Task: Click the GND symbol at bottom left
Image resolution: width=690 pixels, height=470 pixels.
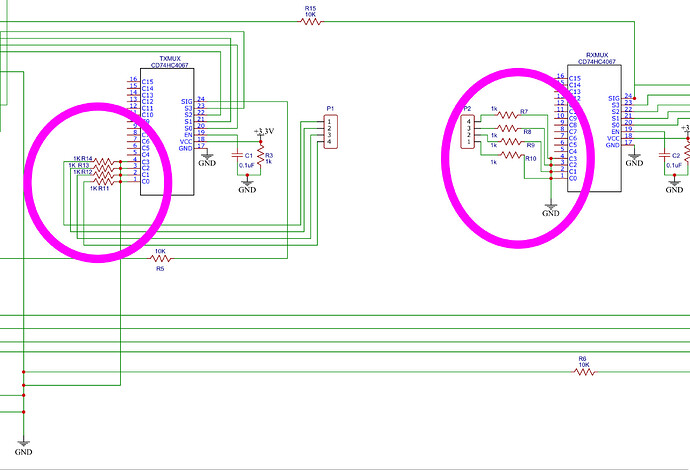Action: (x=23, y=448)
